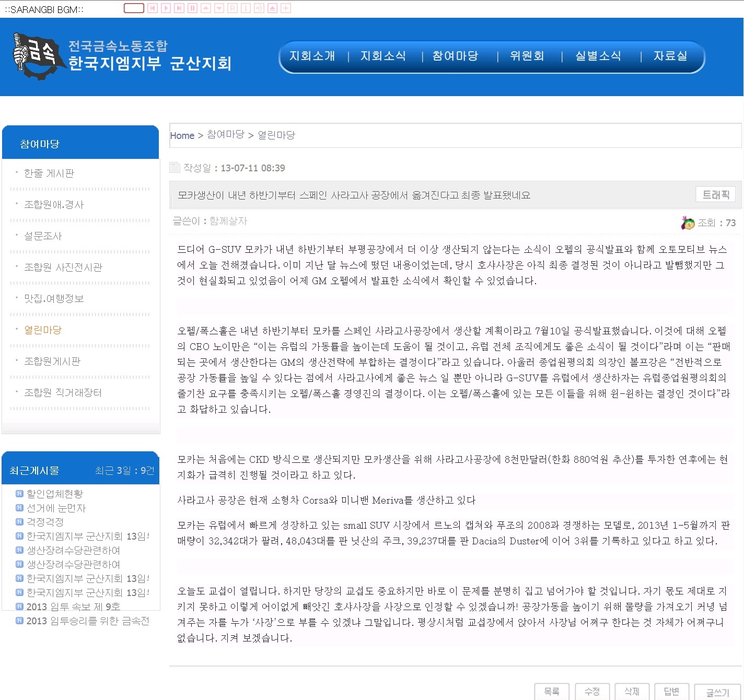Viewport: 744px width, 700px height.
Task: Open recent post 2013 임투 속보 제 9호
Action: [x=74, y=606]
